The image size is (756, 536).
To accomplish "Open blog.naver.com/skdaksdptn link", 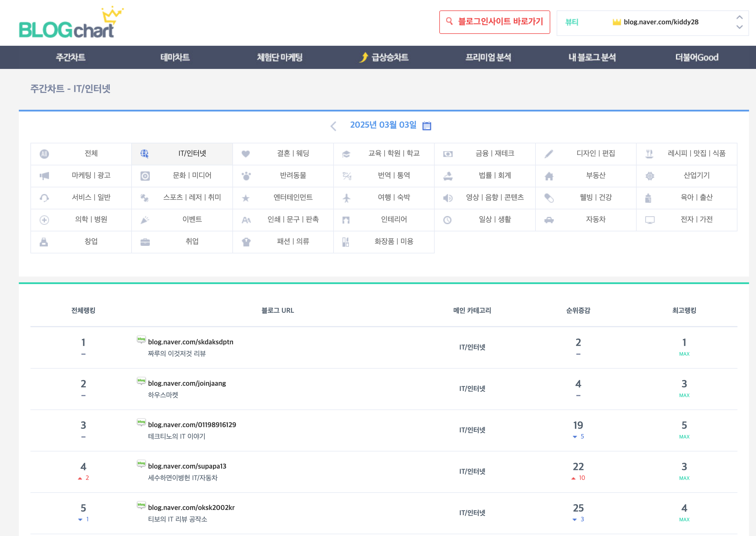I will click(x=190, y=342).
